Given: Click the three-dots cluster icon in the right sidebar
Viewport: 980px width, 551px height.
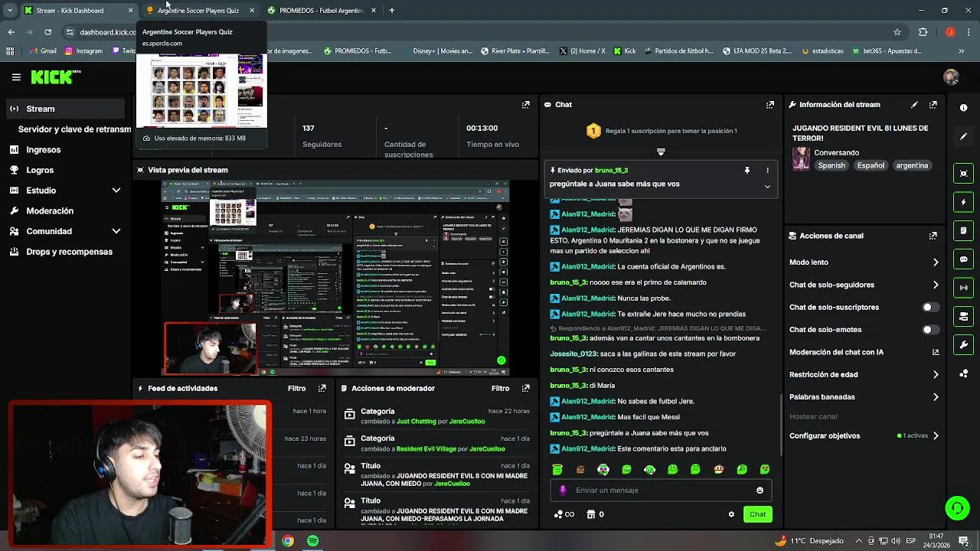Looking at the screenshot, I should [963, 373].
